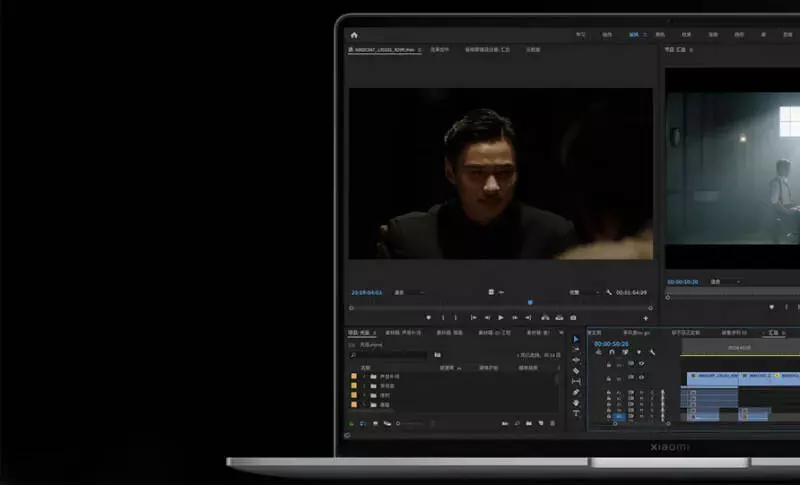Open Effect Controls tab next to Source
This screenshot has height=485, width=800.
tap(439, 49)
